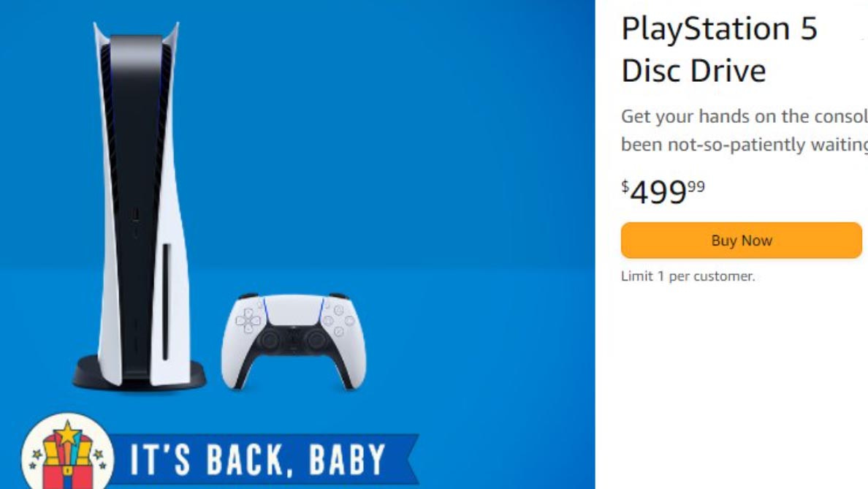
Task: Click the 'Limit 1 per customer' notice
Action: [x=687, y=276]
